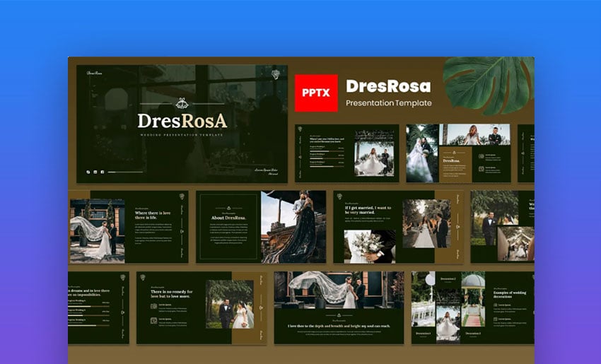Click the wedding bells icon above DresRosA
This screenshot has height=364, width=601.
(x=182, y=103)
